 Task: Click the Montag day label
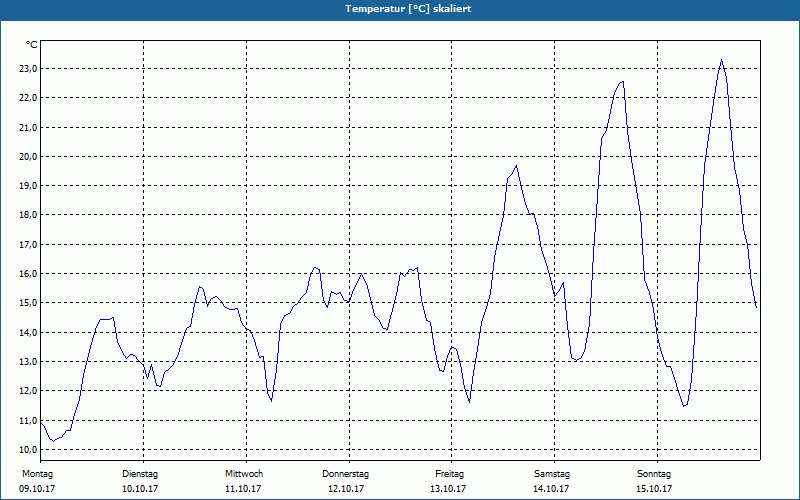[37, 474]
